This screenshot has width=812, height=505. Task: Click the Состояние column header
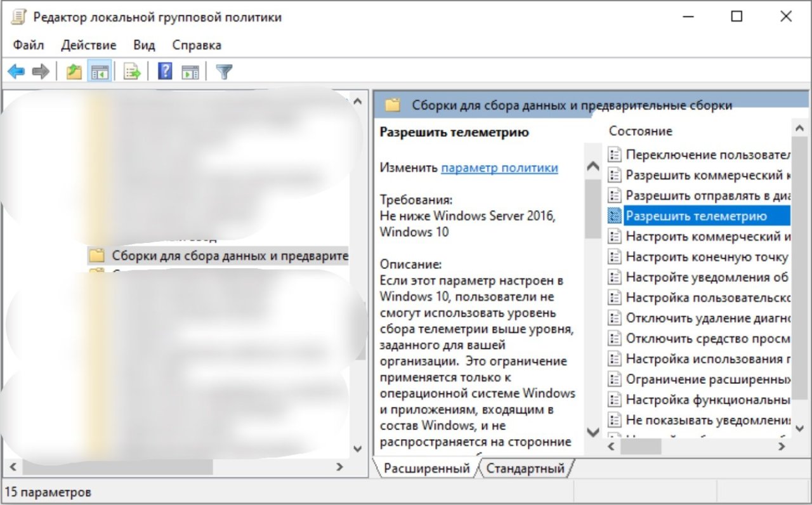640,131
